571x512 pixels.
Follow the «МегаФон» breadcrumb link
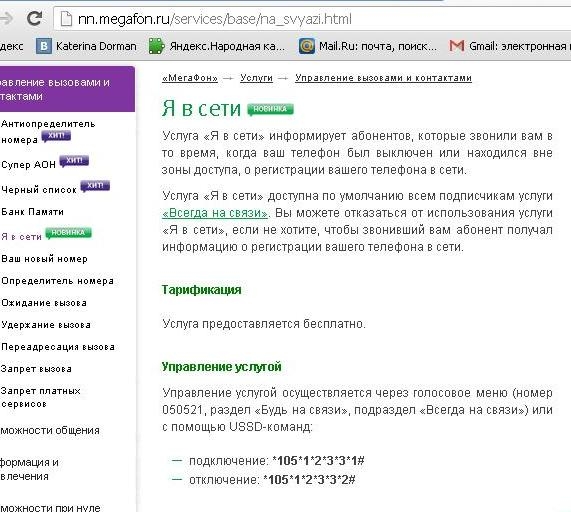190,78
